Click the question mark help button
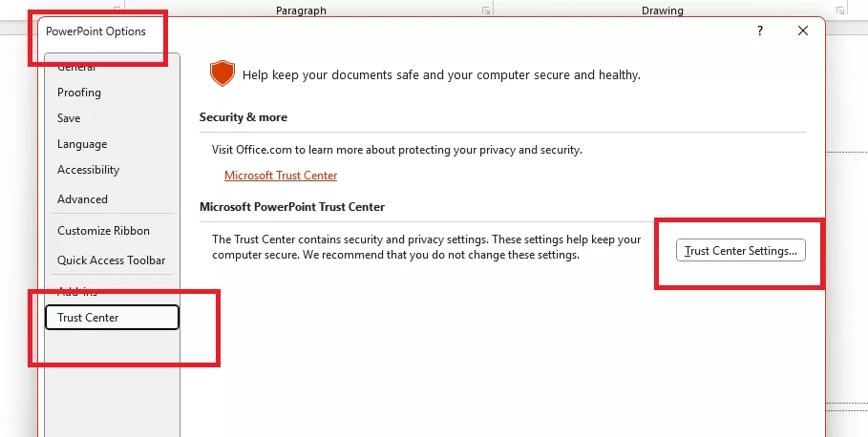Viewport: 868px width, 437px height. click(760, 31)
